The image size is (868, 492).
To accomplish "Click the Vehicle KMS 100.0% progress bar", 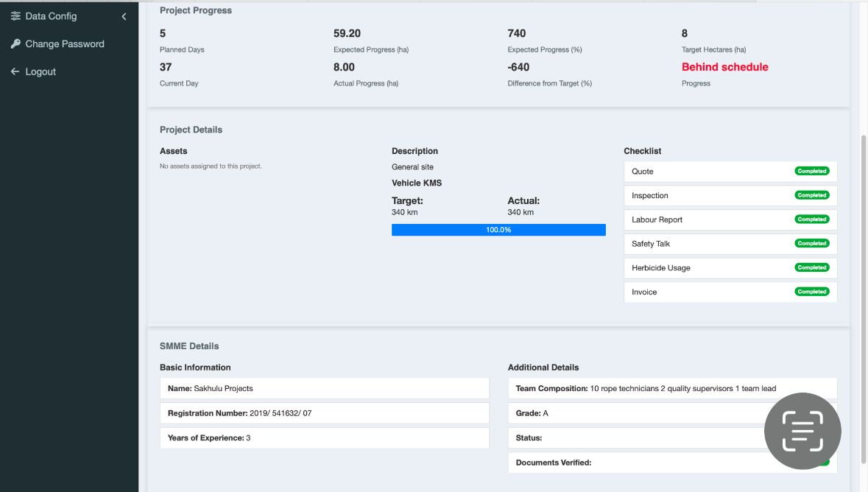I will coord(498,230).
